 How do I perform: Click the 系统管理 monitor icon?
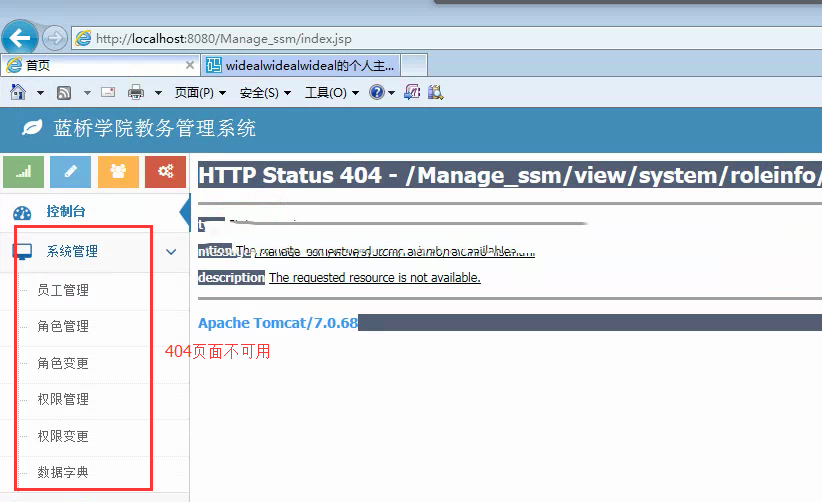pyautogui.click(x=23, y=252)
